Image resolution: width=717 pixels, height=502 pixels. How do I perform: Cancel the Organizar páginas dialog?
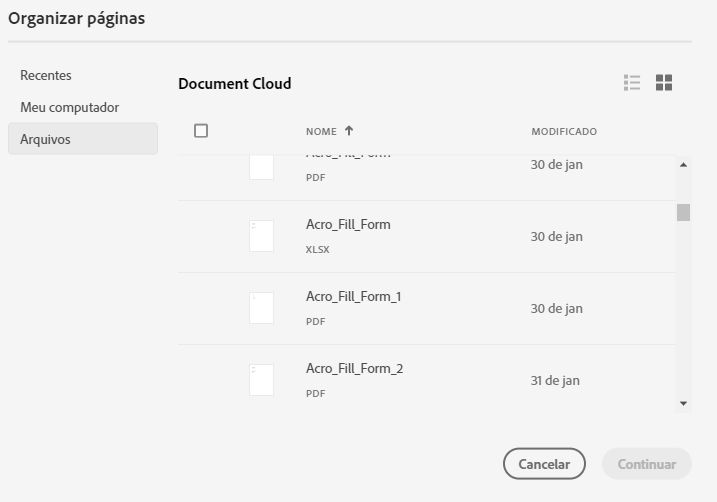point(544,464)
